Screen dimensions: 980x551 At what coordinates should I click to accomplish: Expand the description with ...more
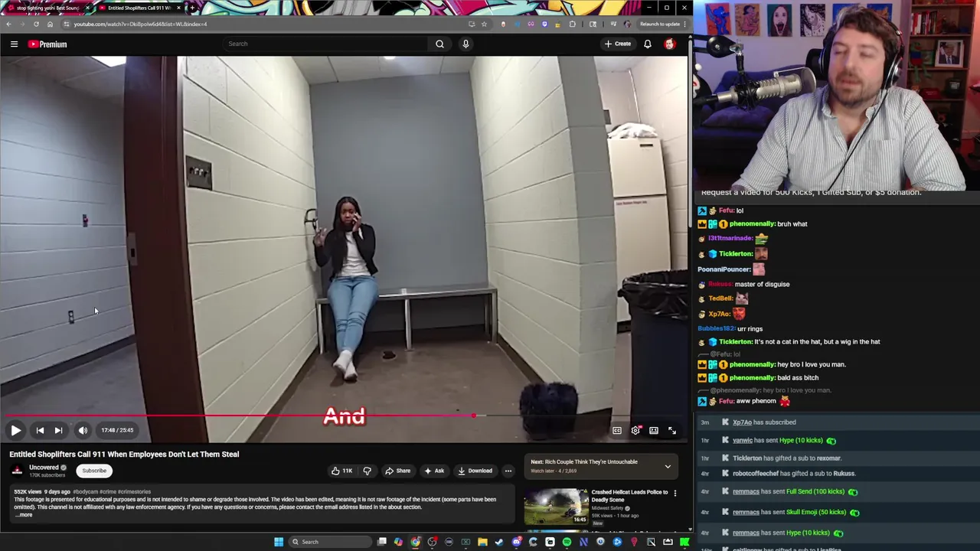pos(24,515)
